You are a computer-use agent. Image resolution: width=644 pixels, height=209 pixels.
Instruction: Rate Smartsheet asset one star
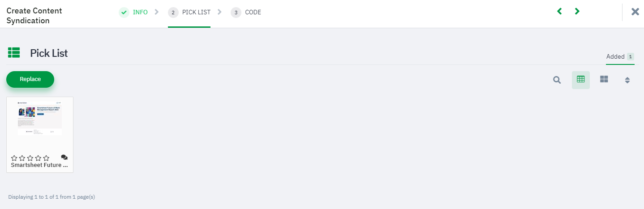[14, 158]
